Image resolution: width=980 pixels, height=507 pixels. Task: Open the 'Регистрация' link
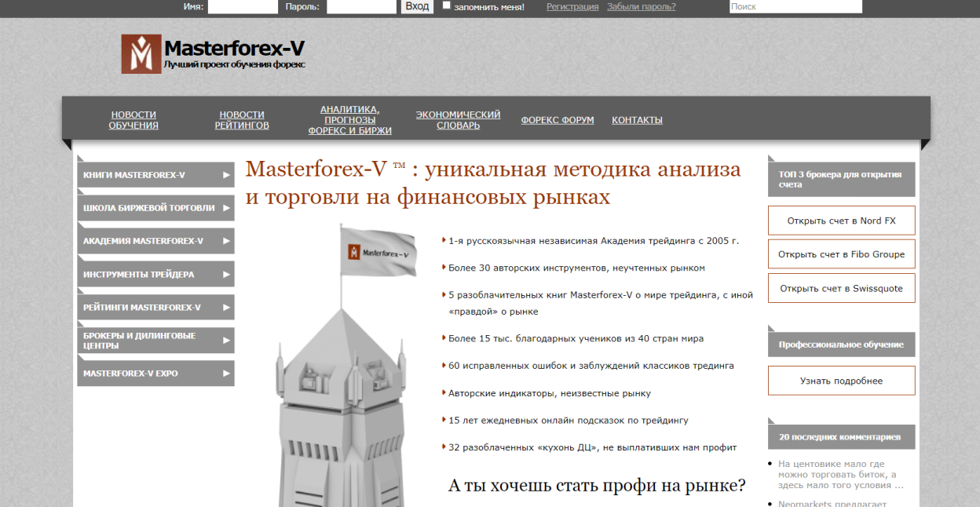(x=572, y=6)
